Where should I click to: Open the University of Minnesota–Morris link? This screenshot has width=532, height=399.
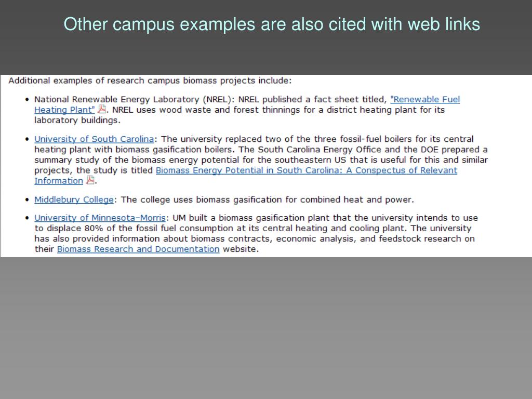pyautogui.click(x=100, y=218)
